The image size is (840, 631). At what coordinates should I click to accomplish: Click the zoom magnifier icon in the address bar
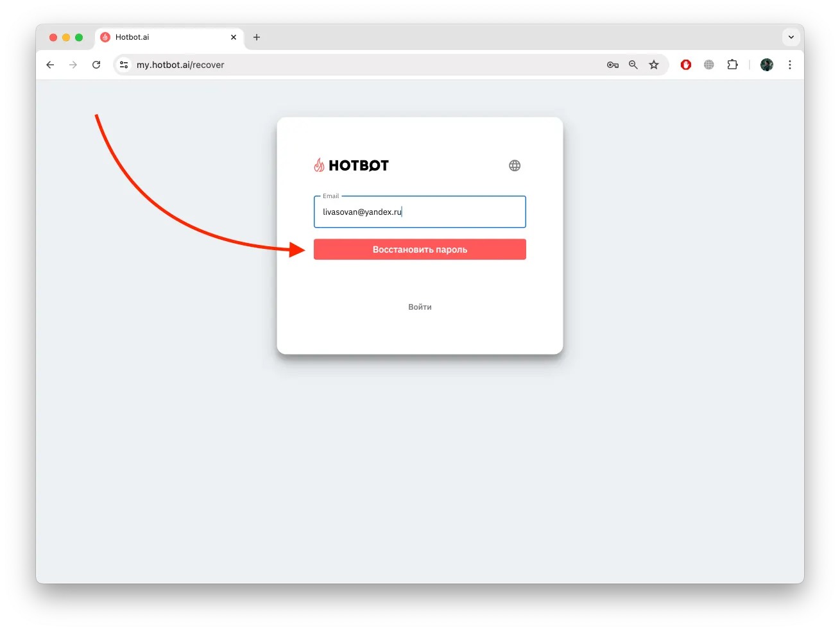633,65
